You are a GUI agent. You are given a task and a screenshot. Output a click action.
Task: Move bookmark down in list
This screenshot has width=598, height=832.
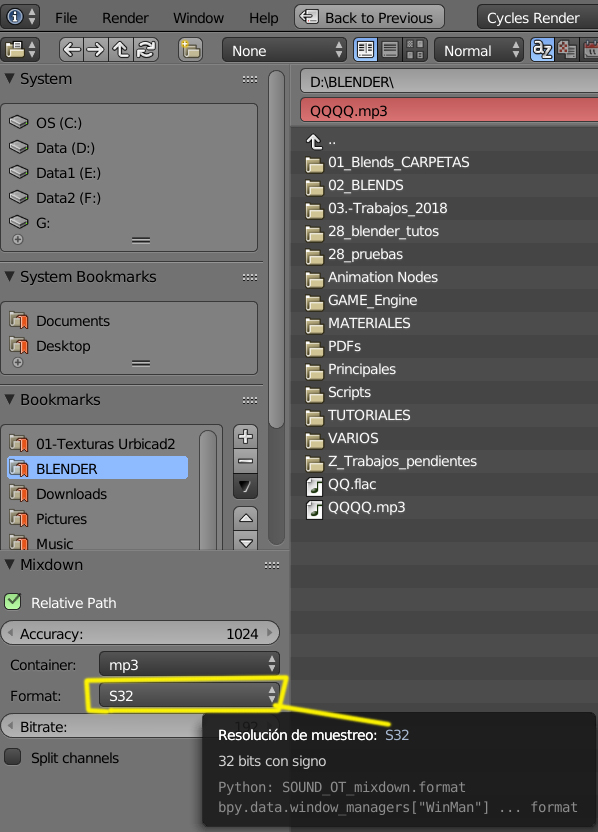246,541
